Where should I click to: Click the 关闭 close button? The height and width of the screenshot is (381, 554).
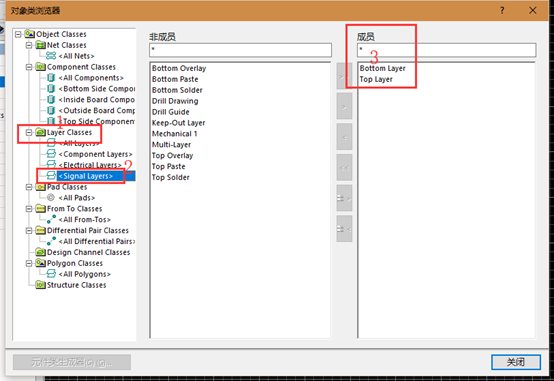tap(516, 362)
